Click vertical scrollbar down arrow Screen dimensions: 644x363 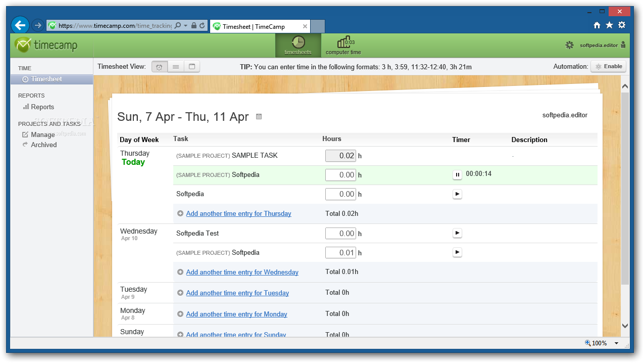point(625,326)
